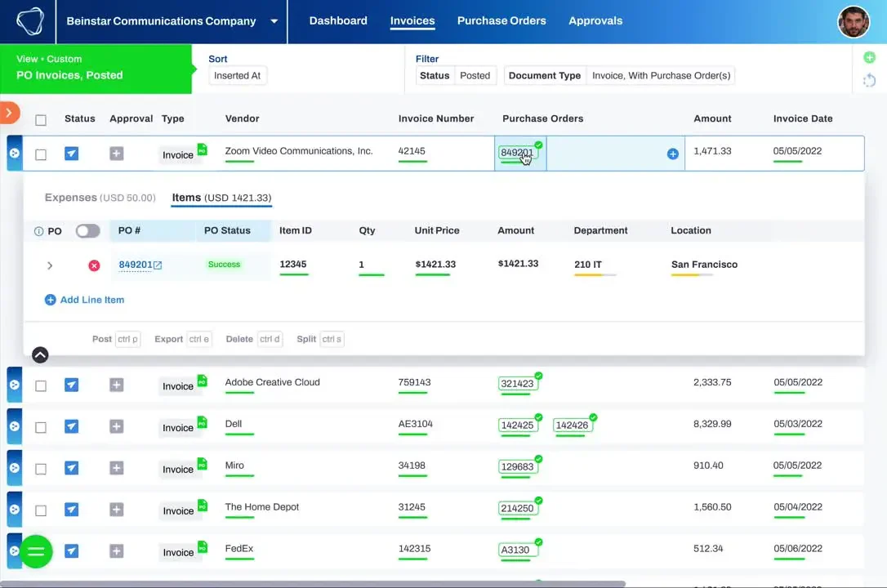Click PO document icon on Zoom invoice
Screen dimensions: 887x588
pyautogui.click(x=202, y=149)
